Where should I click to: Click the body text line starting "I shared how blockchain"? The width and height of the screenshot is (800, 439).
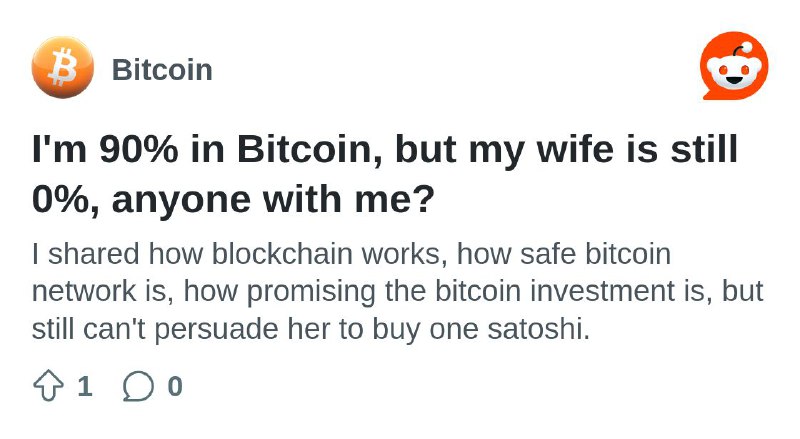[x=351, y=254]
